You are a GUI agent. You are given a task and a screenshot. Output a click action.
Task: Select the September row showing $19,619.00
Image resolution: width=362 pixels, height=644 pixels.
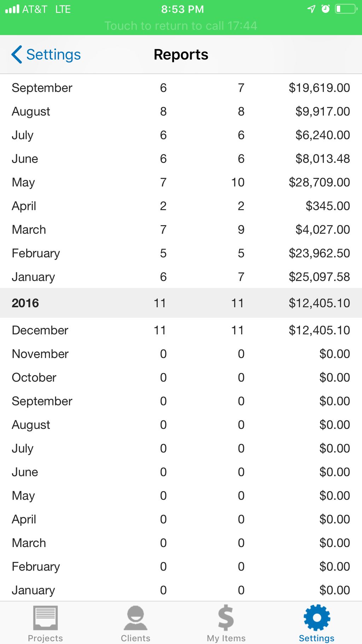181,88
